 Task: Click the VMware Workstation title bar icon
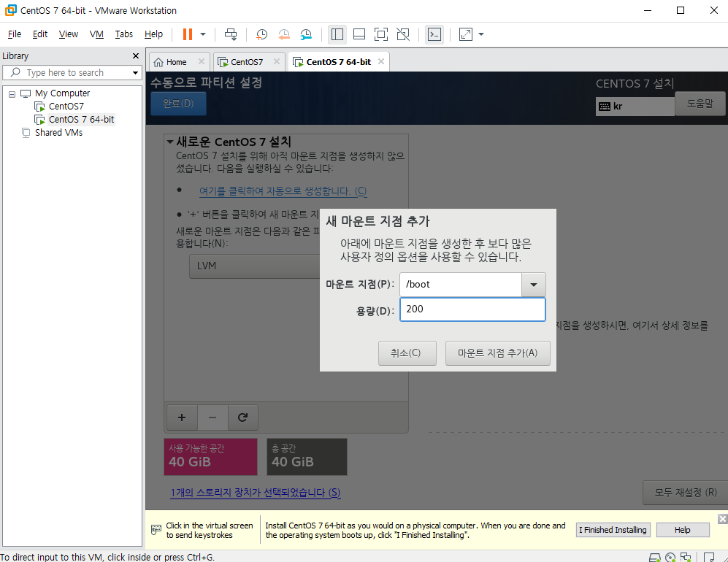click(x=10, y=10)
